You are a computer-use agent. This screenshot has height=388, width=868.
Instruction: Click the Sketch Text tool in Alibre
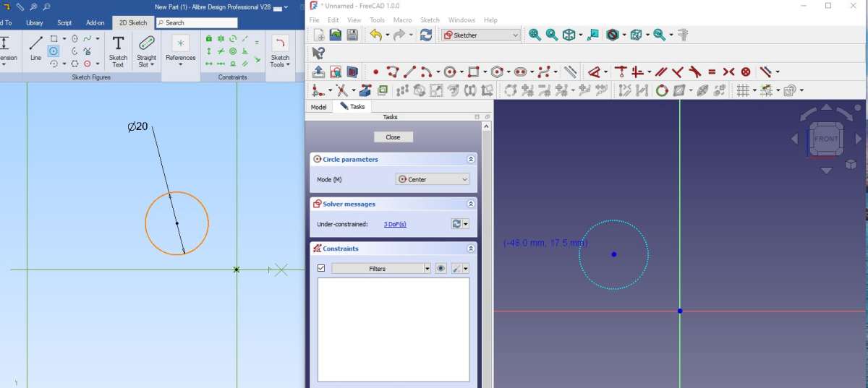(118, 51)
